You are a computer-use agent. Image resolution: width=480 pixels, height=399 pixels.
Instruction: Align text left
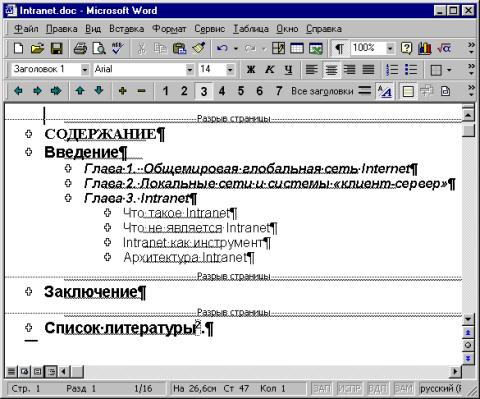(x=312, y=69)
